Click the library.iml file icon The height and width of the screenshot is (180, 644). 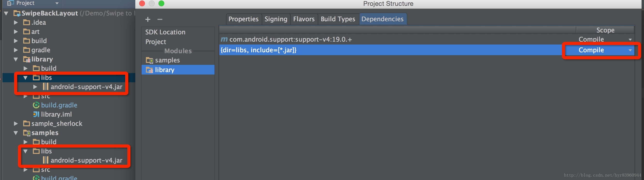[36, 114]
